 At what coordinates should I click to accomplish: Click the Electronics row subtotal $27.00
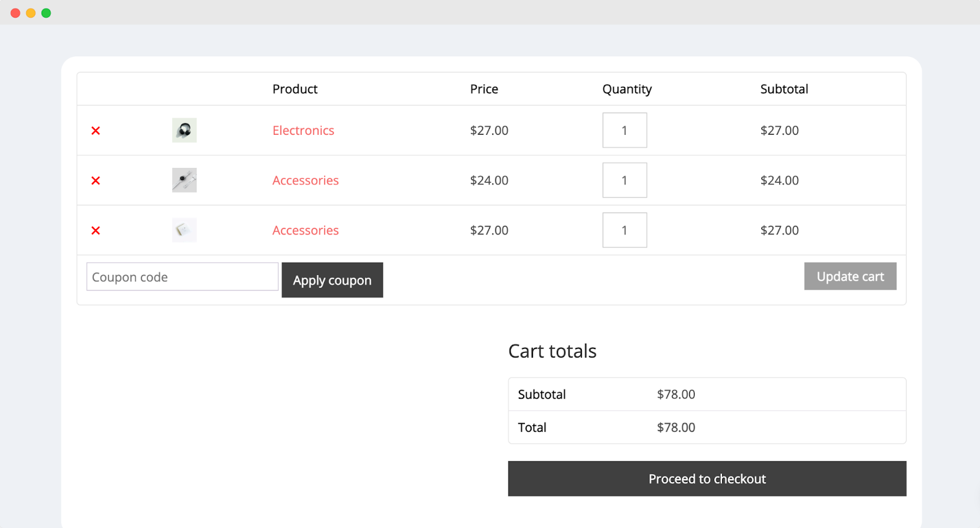[780, 130]
